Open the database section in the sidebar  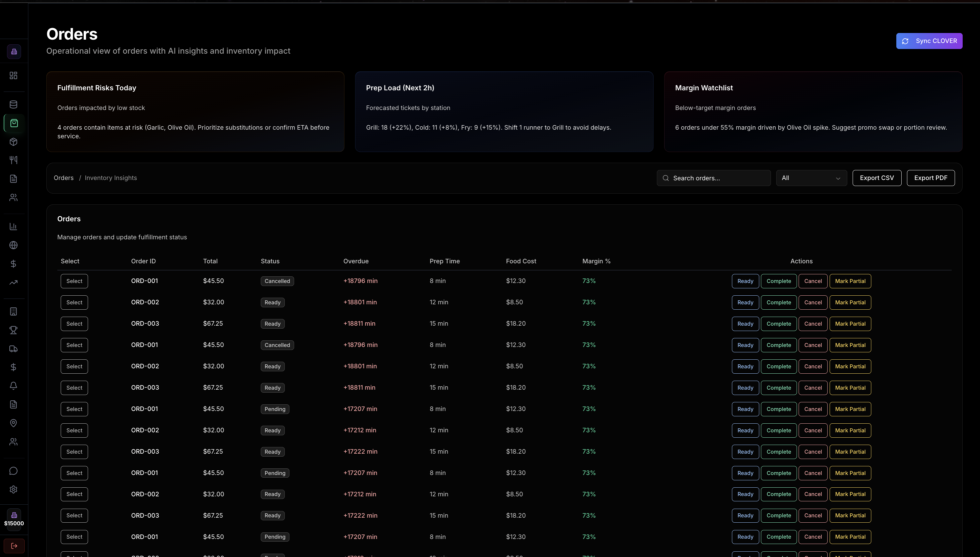14,104
